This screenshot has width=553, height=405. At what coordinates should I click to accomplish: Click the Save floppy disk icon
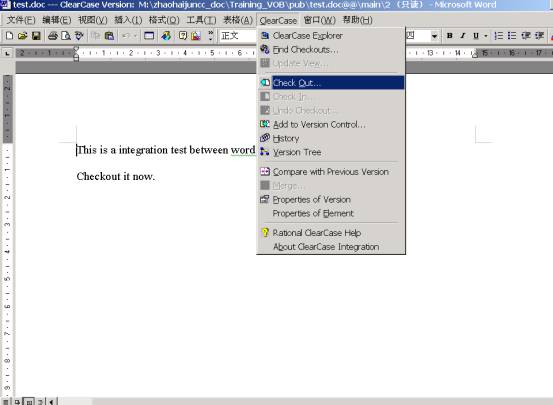coord(36,36)
